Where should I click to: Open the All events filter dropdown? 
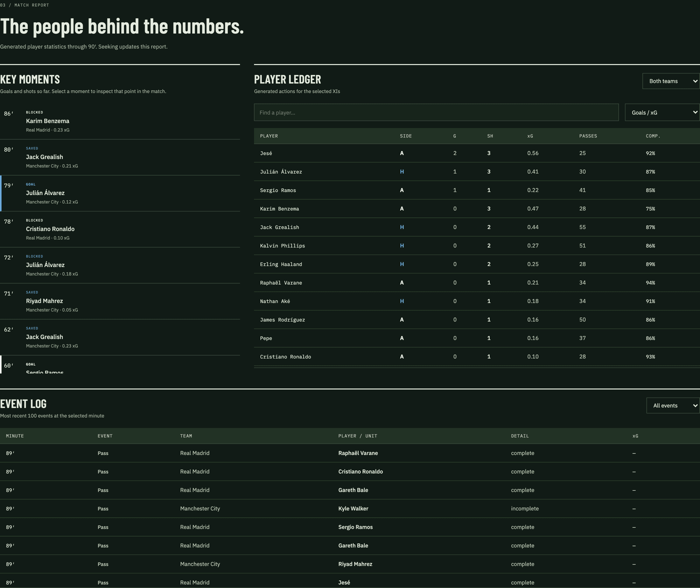673,405
